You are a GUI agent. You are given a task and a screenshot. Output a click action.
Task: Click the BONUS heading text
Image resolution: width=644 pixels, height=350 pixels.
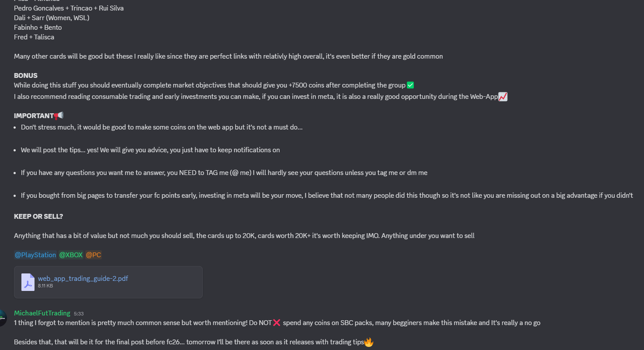tap(26, 75)
